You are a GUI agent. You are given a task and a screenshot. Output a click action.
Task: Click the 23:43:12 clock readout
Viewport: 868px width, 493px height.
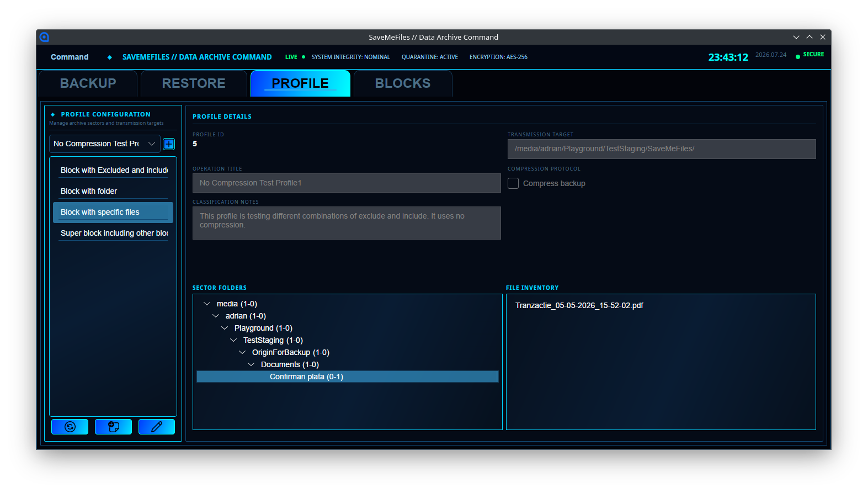tap(728, 57)
